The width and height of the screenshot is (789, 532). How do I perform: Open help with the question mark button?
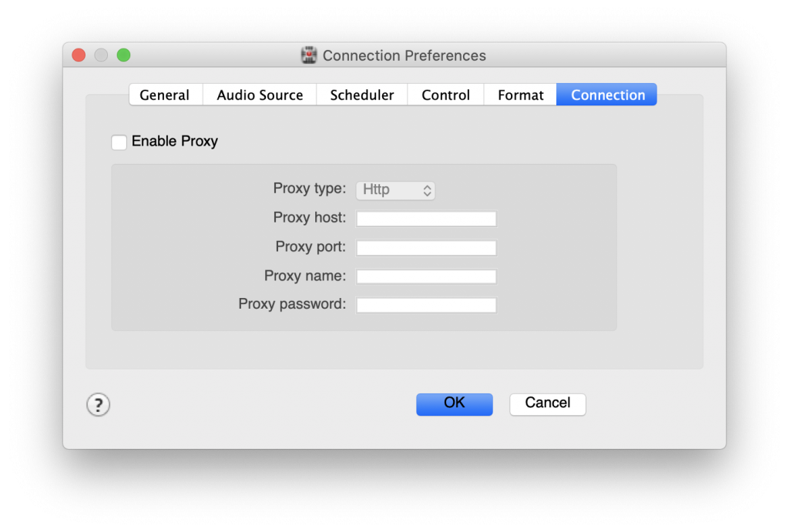pos(98,405)
